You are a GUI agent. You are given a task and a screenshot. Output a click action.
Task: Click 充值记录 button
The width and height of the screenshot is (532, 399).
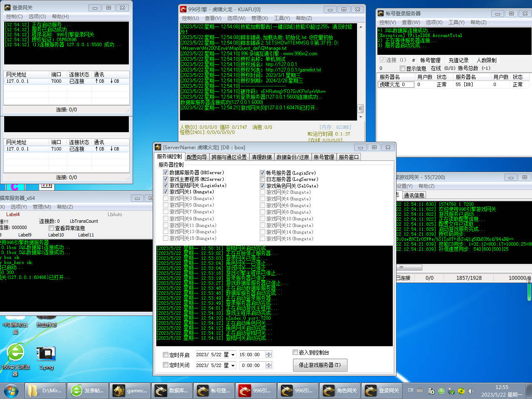pyautogui.click(x=458, y=60)
